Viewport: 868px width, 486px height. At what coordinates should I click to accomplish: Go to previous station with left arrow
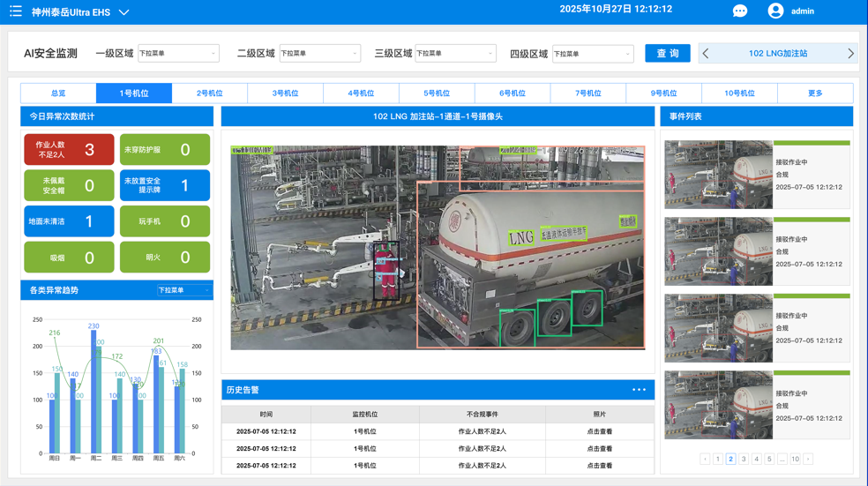(x=706, y=54)
